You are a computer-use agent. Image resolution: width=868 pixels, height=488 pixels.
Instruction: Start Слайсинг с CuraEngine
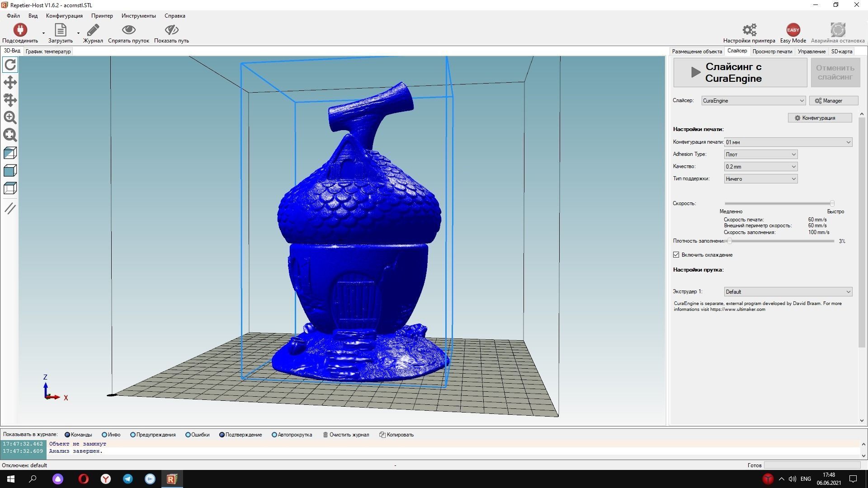[x=740, y=73]
